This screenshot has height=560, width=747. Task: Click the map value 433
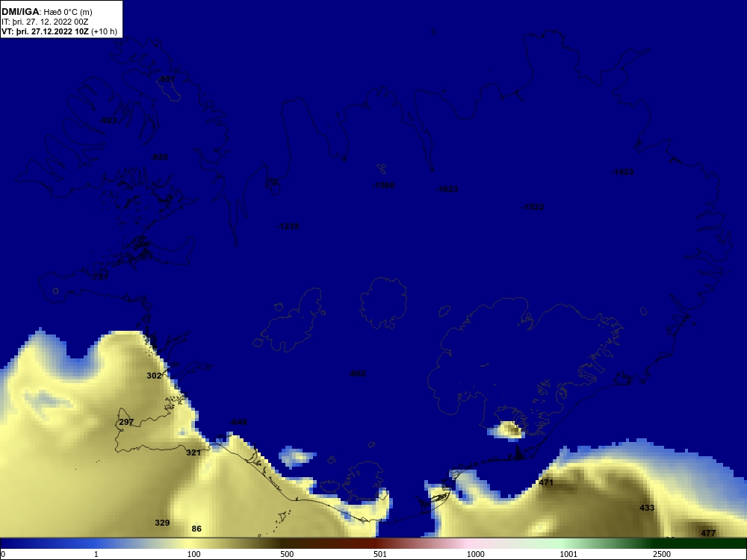coord(647,508)
